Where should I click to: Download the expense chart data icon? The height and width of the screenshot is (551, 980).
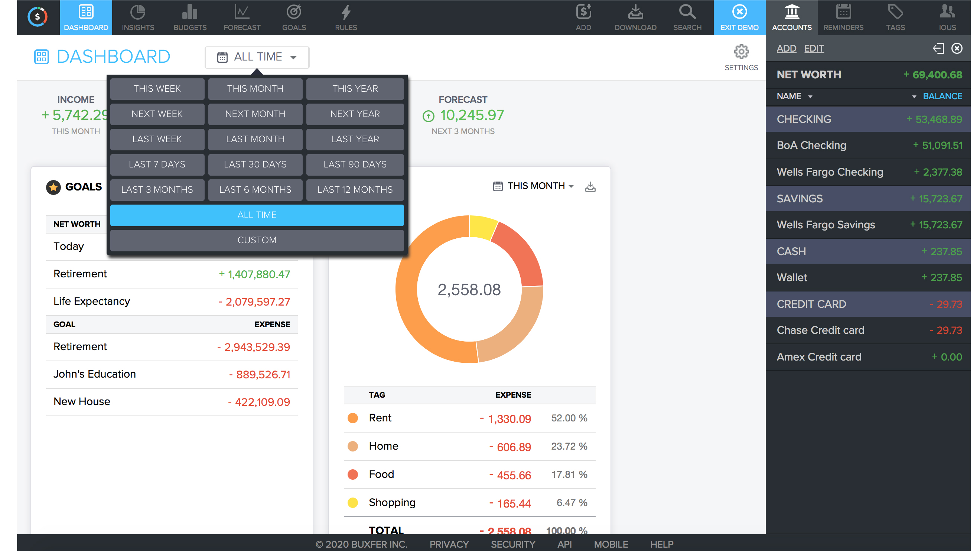(x=590, y=186)
